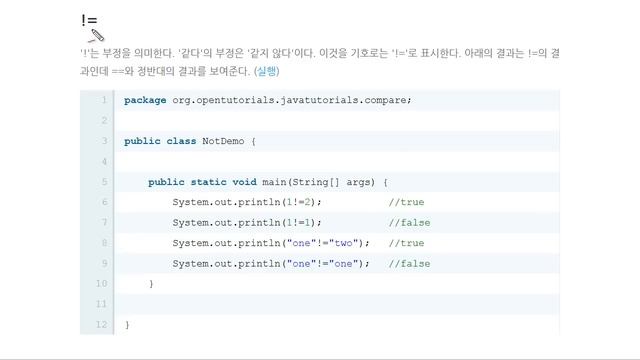
Task: Click the println("one"!="two") statement
Action: point(271,243)
